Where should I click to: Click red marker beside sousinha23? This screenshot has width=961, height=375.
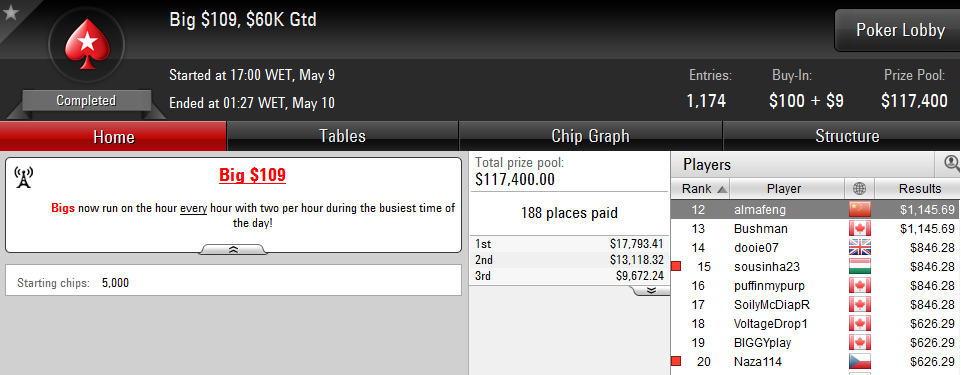676,267
